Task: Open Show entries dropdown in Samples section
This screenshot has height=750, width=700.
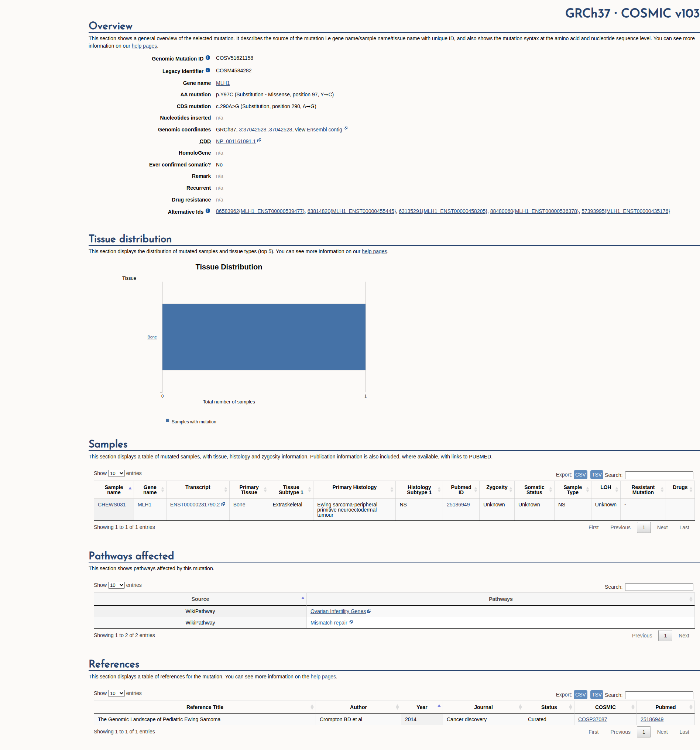Action: pyautogui.click(x=116, y=473)
